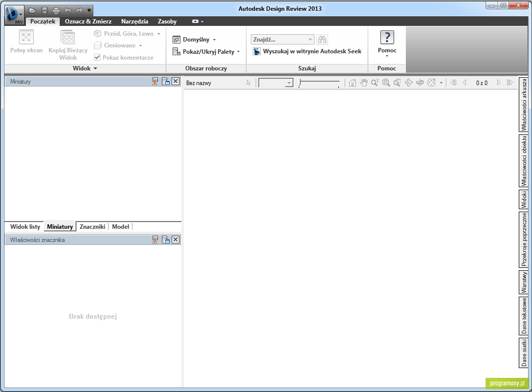The width and height of the screenshot is (532, 392).
Task: Select the Miniatury palette tab
Action: [60, 226]
